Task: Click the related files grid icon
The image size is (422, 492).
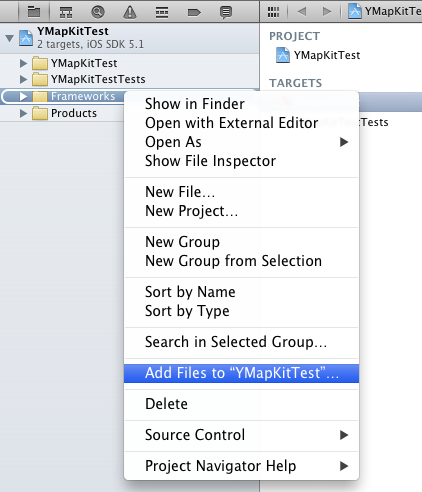Action: point(273,12)
